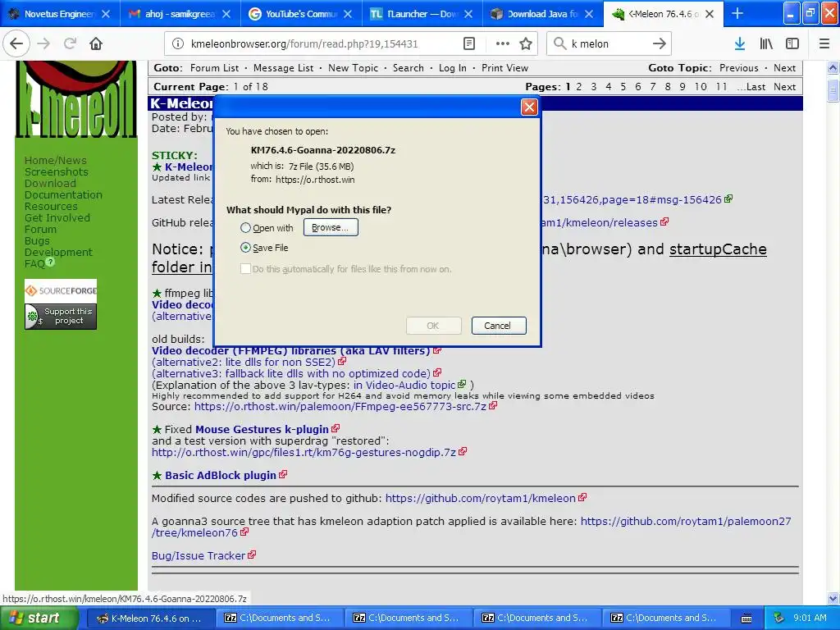Screen dimensions: 840x630
Task: Submit search with the arrow in search box
Action: [x=659, y=43]
